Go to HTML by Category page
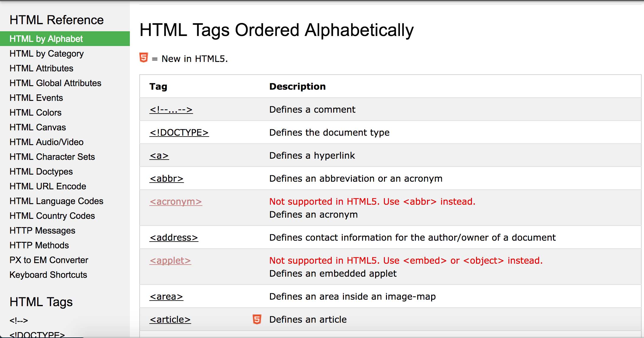The width and height of the screenshot is (644, 338). pyautogui.click(x=47, y=54)
